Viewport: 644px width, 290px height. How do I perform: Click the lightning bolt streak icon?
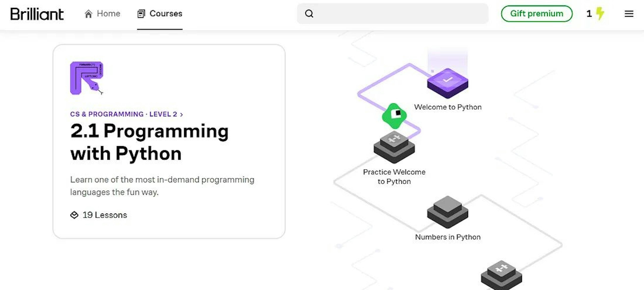600,14
